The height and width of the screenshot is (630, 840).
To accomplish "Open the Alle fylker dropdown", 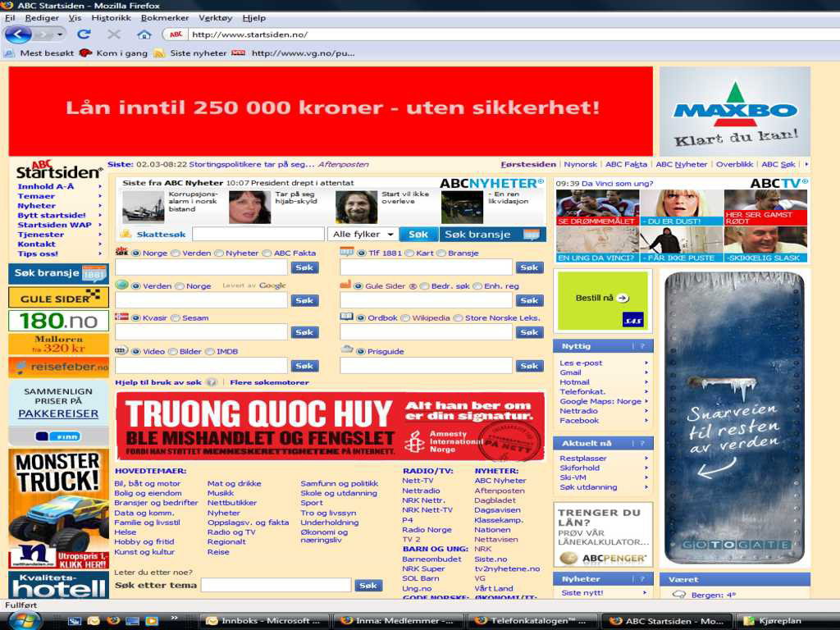I will [x=363, y=234].
